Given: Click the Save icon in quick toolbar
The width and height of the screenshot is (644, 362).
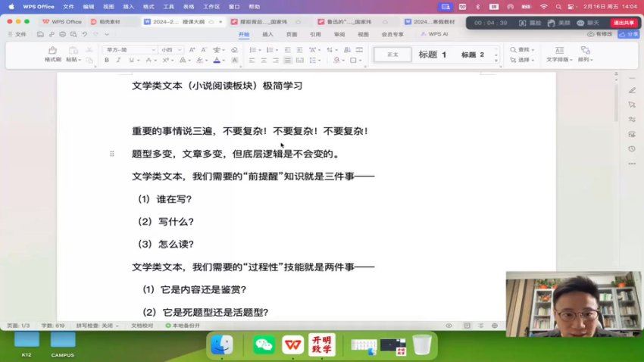Looking at the screenshot, I should tap(40, 35).
